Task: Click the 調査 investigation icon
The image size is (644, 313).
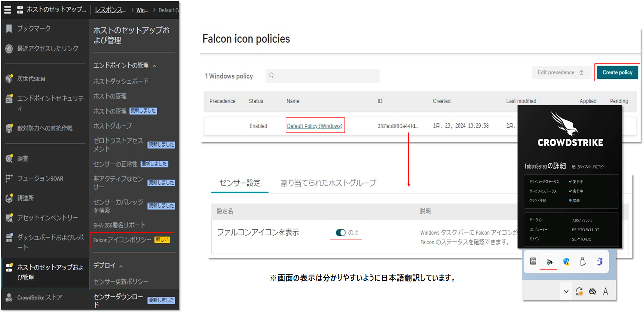Action: pyautogui.click(x=9, y=158)
